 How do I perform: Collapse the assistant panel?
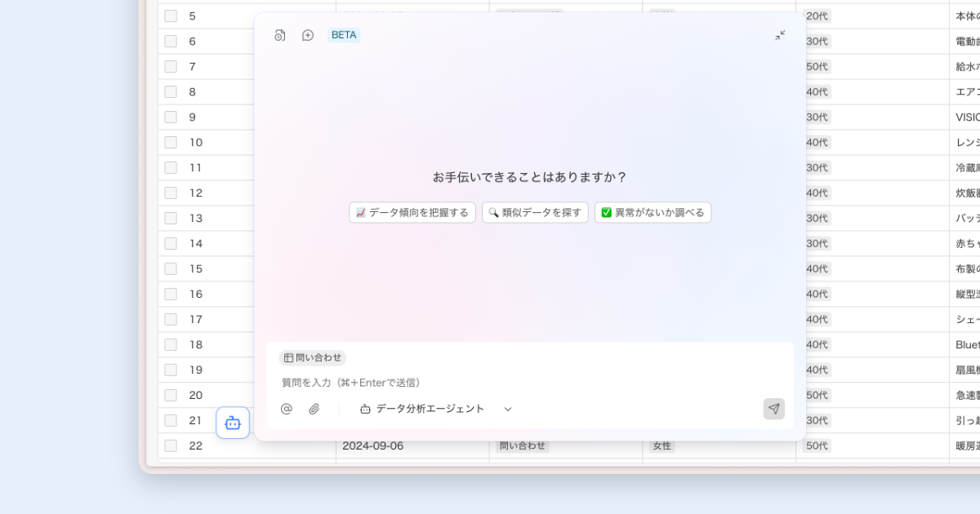coord(780,35)
